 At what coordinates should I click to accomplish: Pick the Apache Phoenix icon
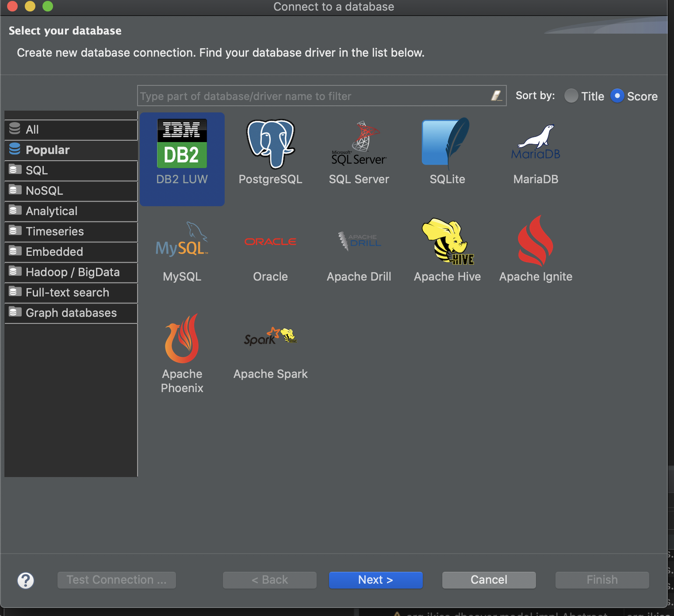(x=182, y=339)
